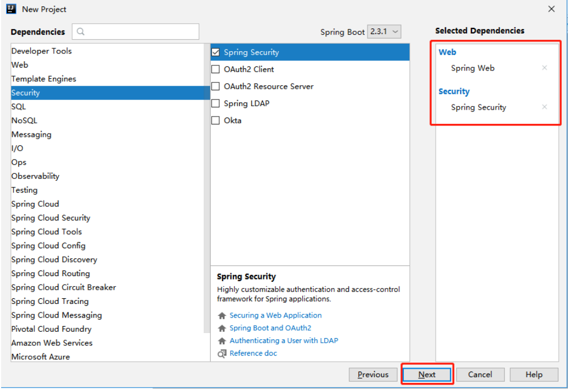Image resolution: width=568 pixels, height=392 pixels.
Task: Open Spring Cloud Discovery category
Action: tap(107, 260)
